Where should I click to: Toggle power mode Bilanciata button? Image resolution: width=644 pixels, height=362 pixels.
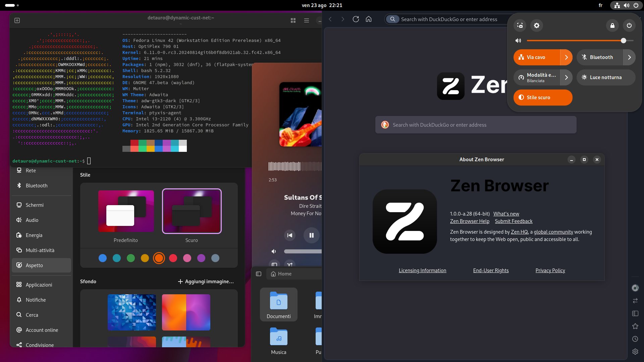coord(537,77)
